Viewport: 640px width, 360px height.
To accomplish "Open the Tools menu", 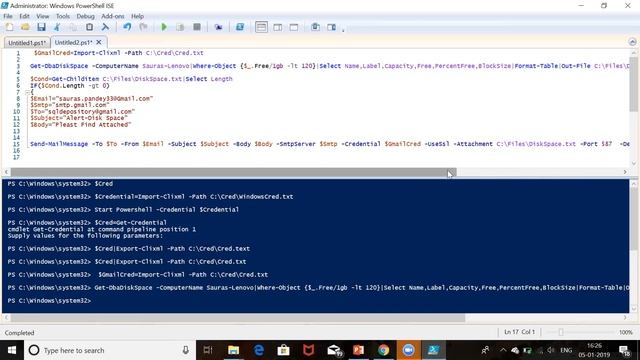I will [62, 16].
